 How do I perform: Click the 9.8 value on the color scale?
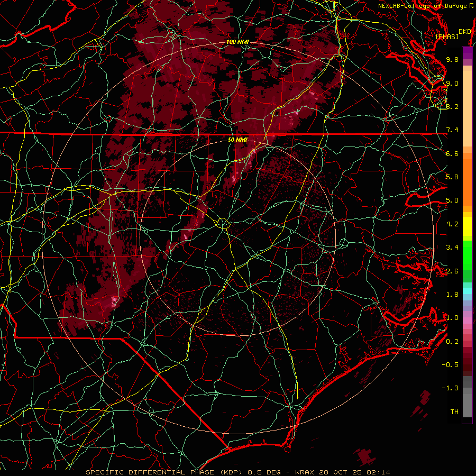click(x=452, y=59)
